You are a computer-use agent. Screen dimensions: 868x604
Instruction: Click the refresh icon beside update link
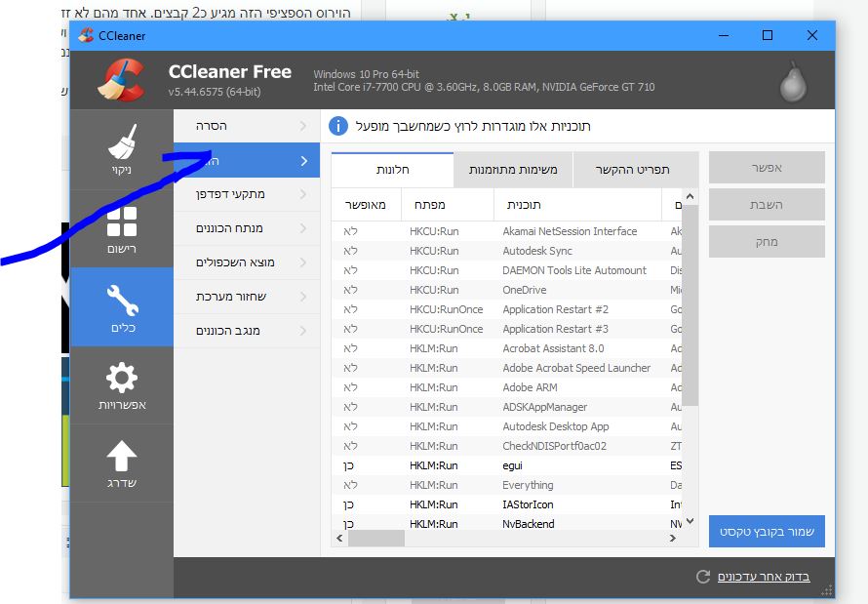703,577
